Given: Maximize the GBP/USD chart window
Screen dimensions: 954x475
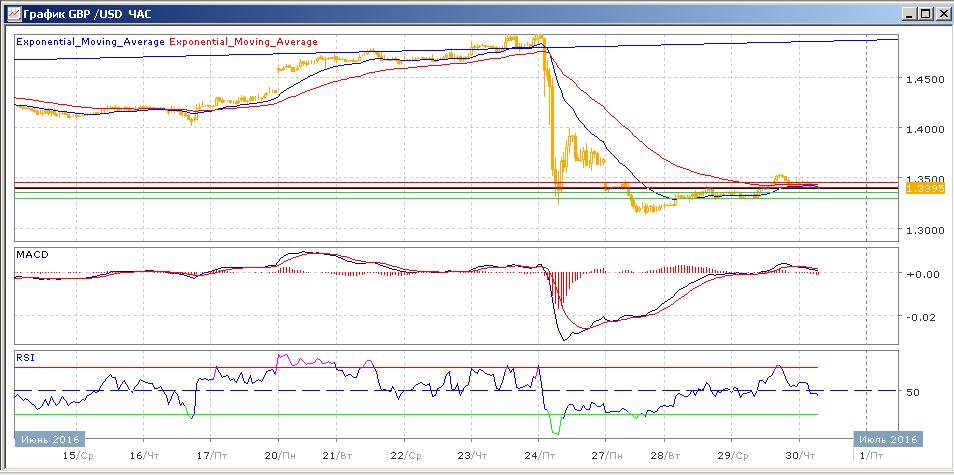Looking at the screenshot, I should coord(925,14).
